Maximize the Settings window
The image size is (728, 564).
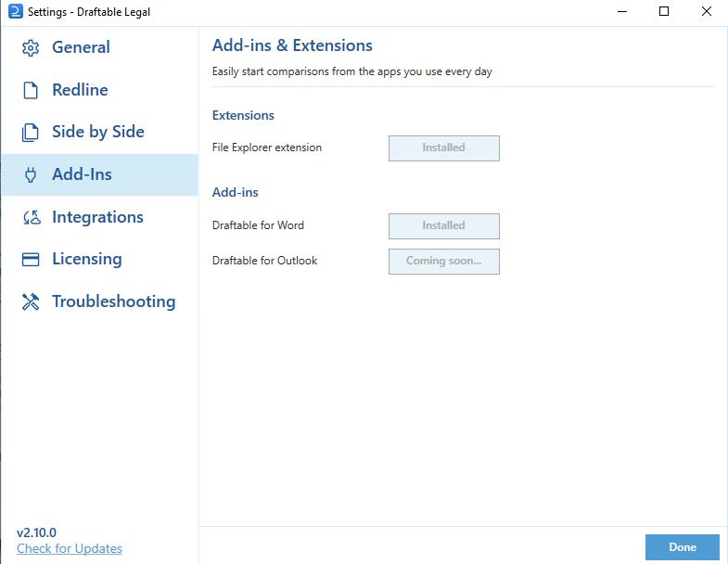tap(664, 11)
